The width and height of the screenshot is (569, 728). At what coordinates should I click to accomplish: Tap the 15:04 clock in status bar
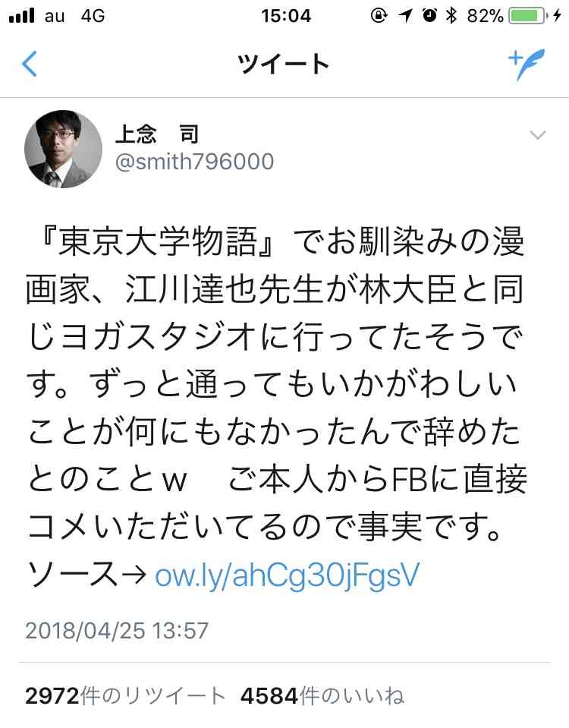click(285, 16)
